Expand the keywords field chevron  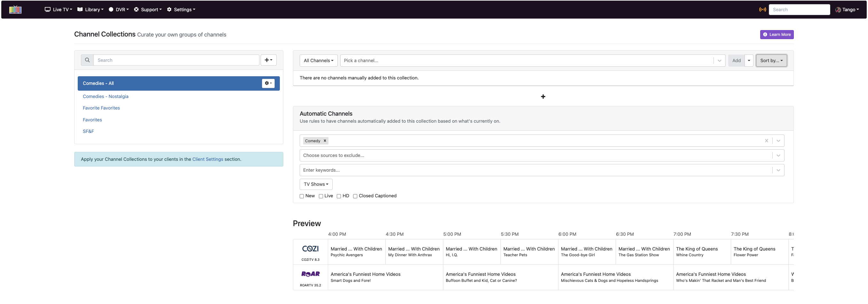(778, 170)
